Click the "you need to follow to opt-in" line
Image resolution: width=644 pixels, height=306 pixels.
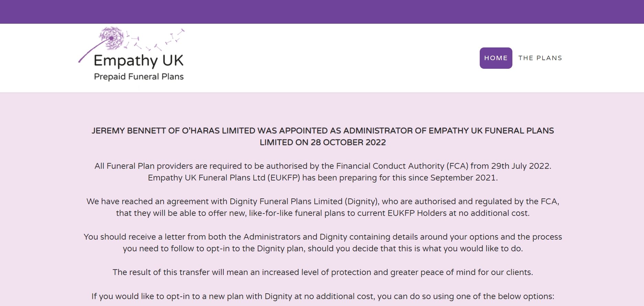(x=323, y=249)
